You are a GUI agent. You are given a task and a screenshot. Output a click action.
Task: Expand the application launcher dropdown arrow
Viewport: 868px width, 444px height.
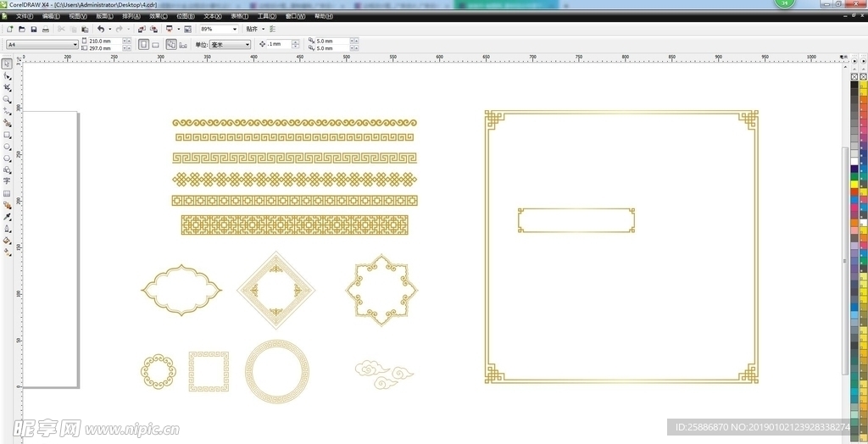pos(178,29)
